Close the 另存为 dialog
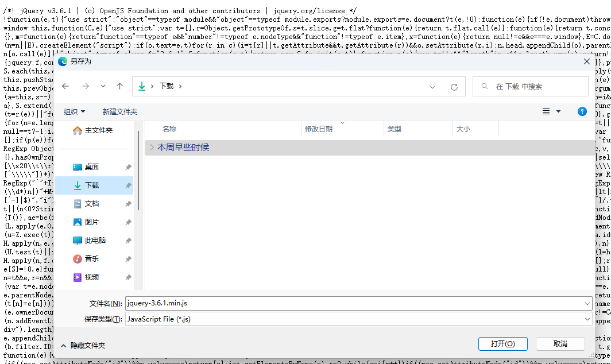This screenshot has height=364, width=611. pyautogui.click(x=587, y=61)
